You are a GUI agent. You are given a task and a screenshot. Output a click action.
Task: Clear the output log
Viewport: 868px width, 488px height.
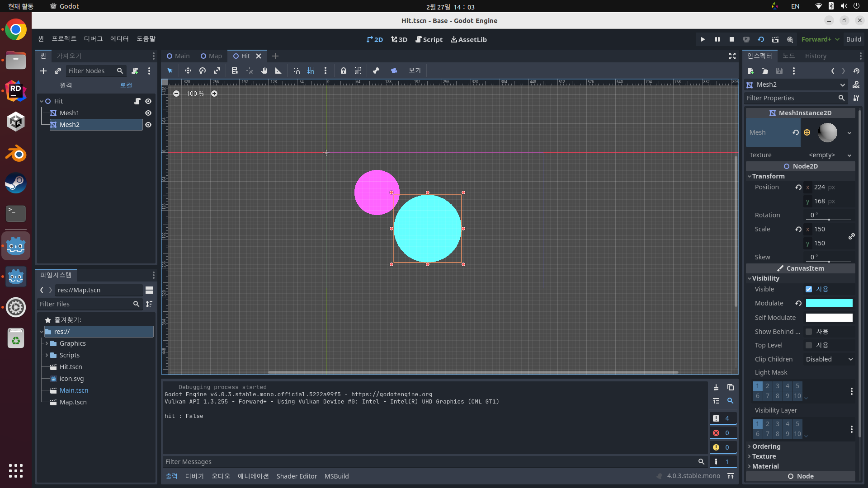[x=716, y=387]
